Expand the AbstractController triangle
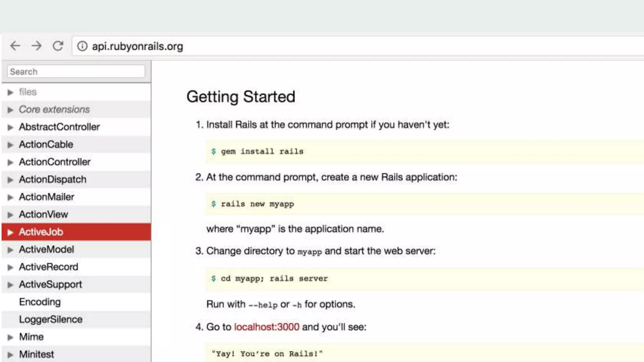 click(10, 127)
